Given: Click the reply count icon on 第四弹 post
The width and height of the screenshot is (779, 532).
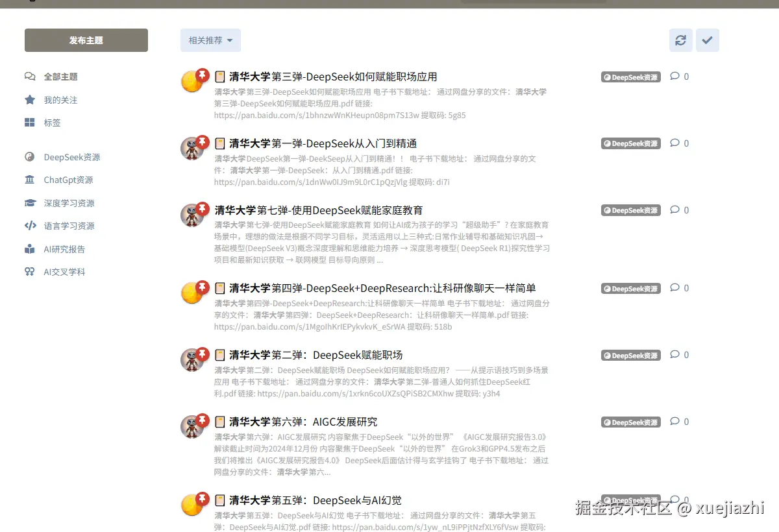Looking at the screenshot, I should (x=674, y=288).
